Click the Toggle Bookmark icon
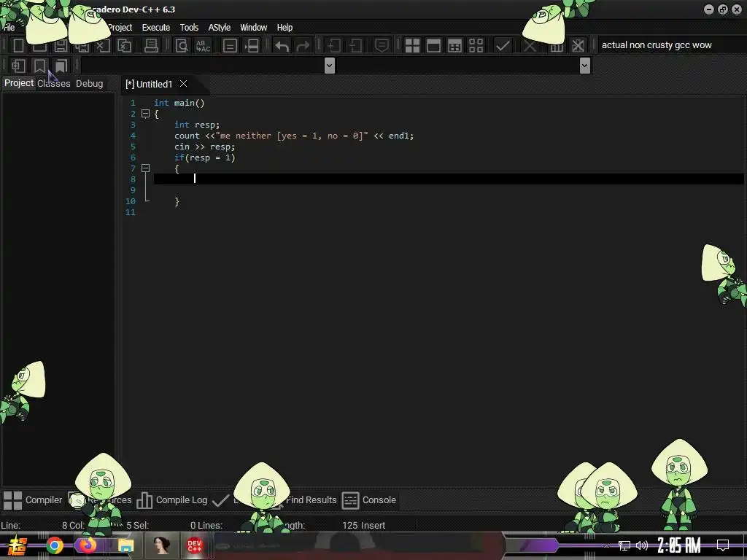The width and height of the screenshot is (747, 560). pyautogui.click(x=39, y=66)
